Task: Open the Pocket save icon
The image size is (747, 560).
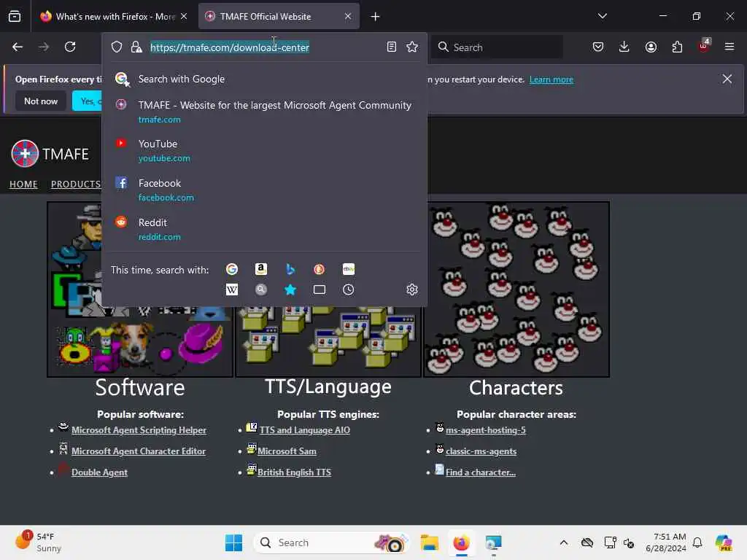Action: [598, 47]
